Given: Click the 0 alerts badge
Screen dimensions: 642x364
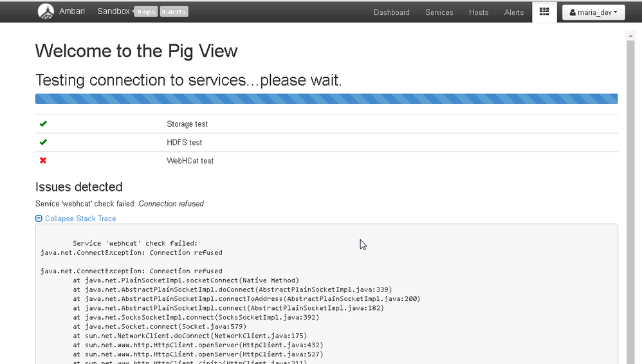Looking at the screenshot, I should 174,12.
